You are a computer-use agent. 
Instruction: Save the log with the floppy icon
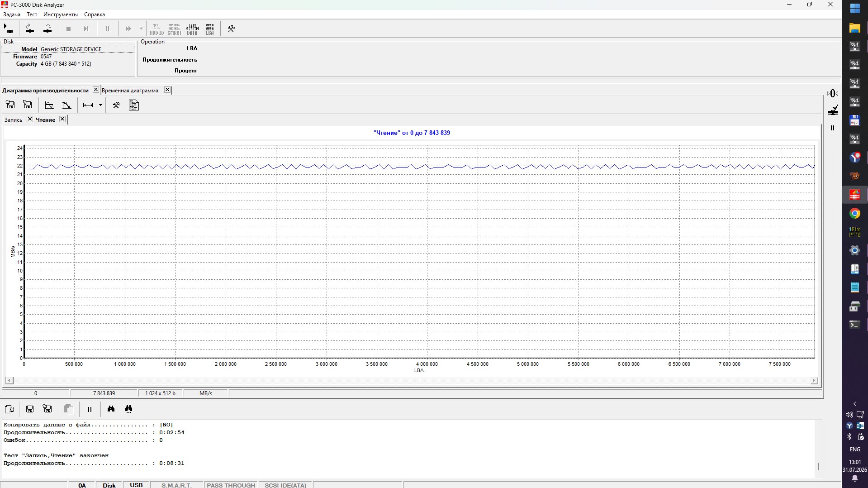[30, 409]
